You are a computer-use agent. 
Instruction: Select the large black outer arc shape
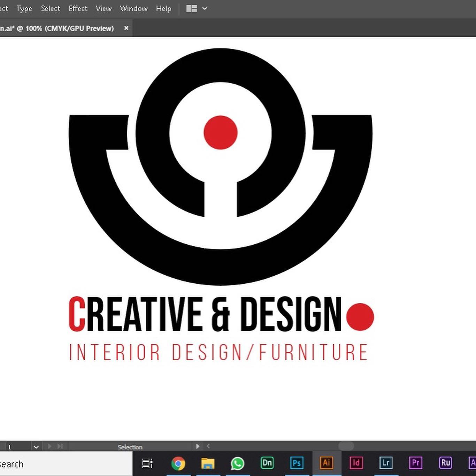[x=221, y=267]
